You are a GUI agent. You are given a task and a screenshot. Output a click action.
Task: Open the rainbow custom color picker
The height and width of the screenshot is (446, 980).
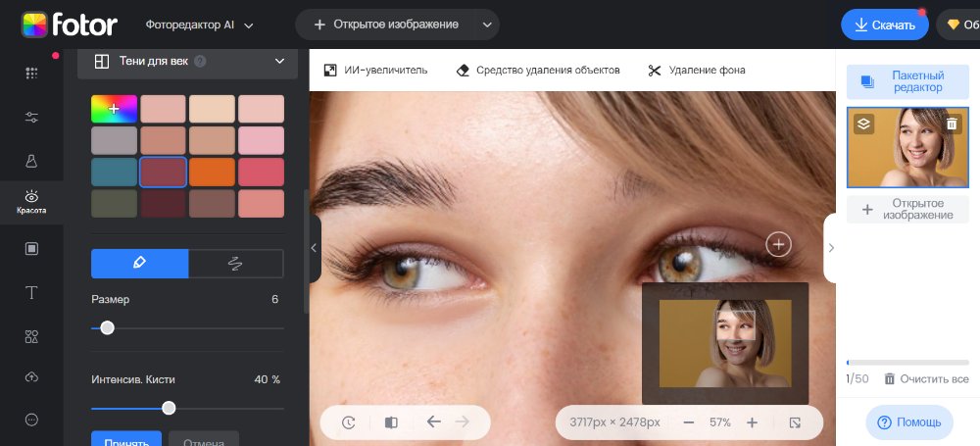click(x=115, y=109)
